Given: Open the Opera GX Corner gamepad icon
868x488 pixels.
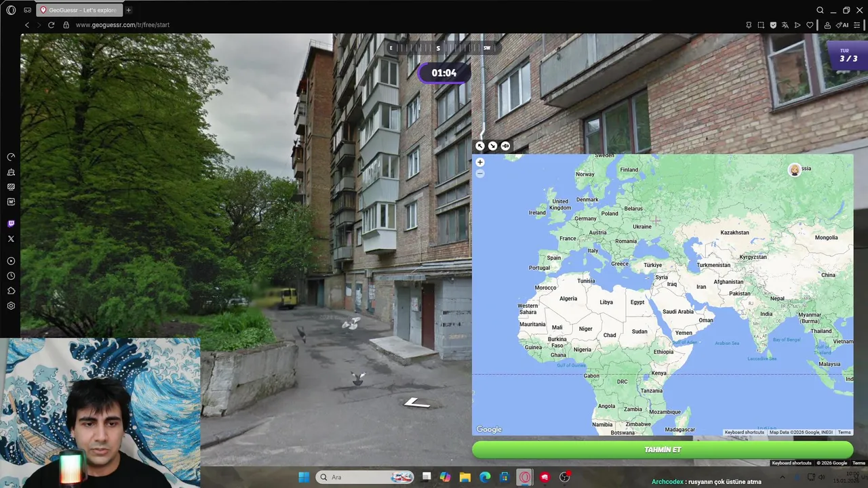Looking at the screenshot, I should (27, 10).
